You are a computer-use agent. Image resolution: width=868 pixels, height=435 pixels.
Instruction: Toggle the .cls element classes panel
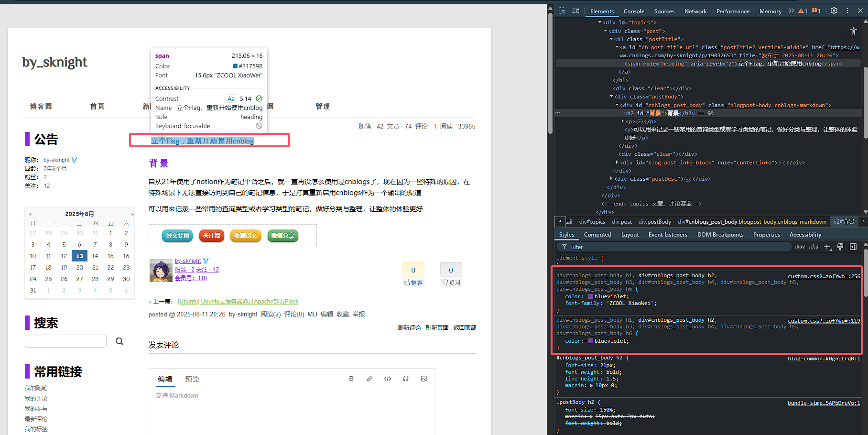[814, 247]
